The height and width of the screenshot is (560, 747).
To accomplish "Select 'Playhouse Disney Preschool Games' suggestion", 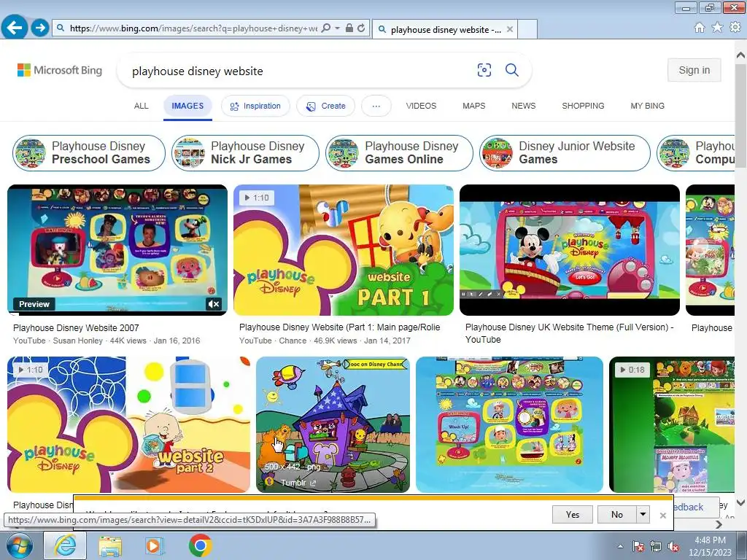I will coord(89,153).
